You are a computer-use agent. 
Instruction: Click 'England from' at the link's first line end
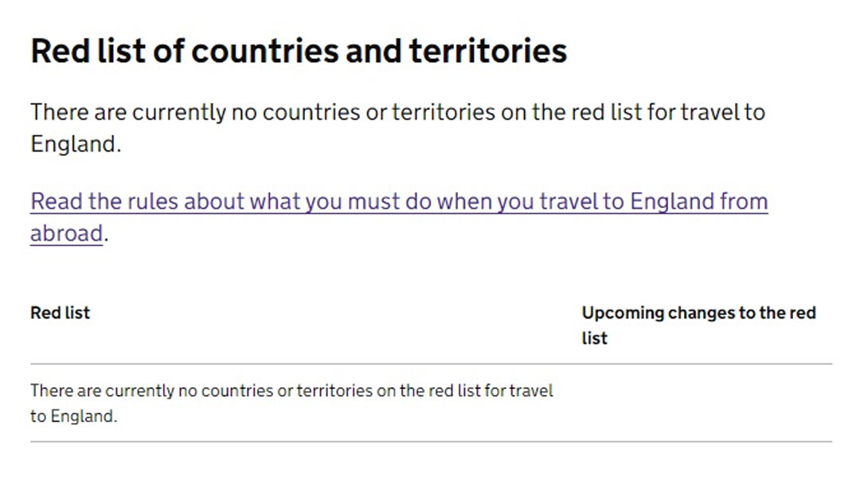point(699,201)
